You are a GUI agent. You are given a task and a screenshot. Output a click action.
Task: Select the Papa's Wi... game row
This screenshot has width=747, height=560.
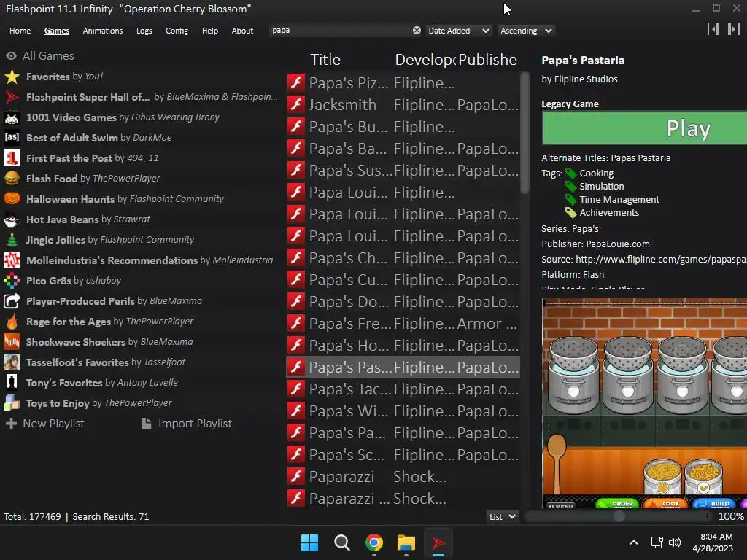click(403, 411)
